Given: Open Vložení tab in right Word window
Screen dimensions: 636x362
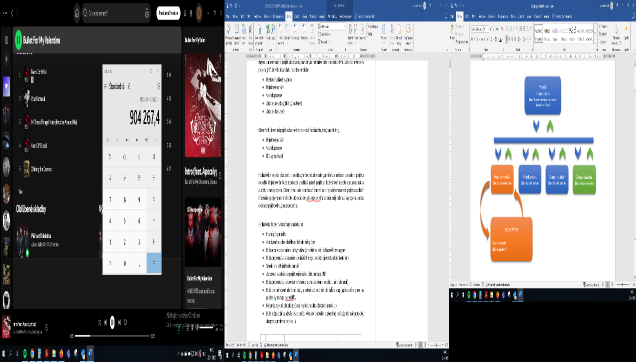Looking at the screenshot, I should [x=468, y=16].
